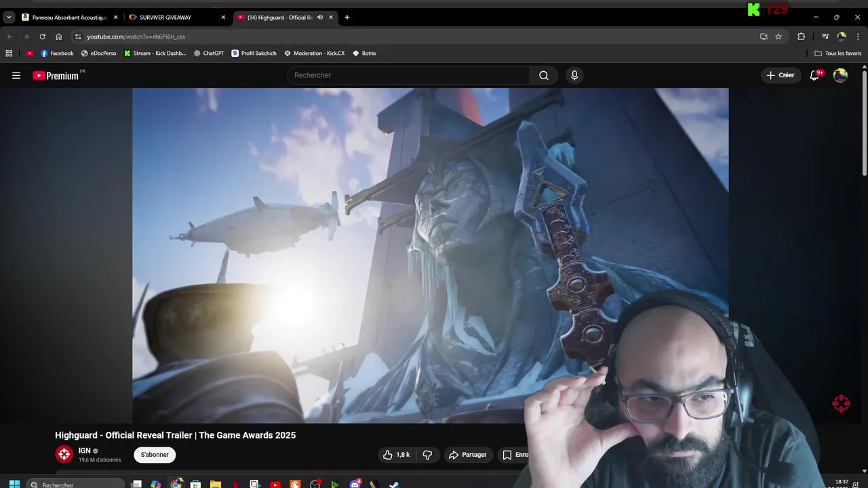The image size is (868, 488).
Task: Close the Panneau Absorbant Acoustique tab
Action: coord(115,18)
